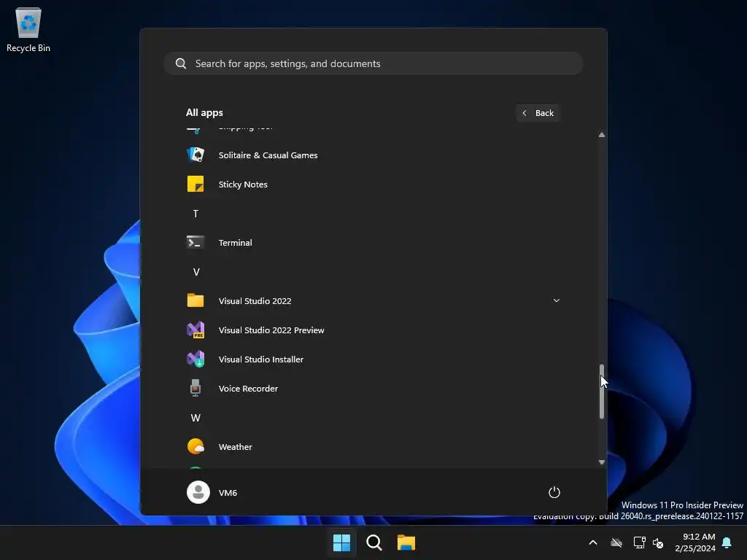Image resolution: width=747 pixels, height=560 pixels.
Task: Click the scrollbar down arrow
Action: click(602, 462)
